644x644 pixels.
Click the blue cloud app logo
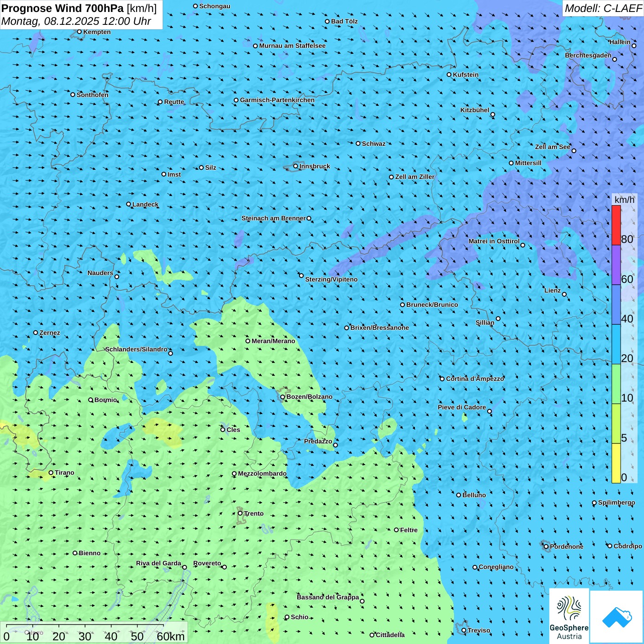(x=617, y=617)
